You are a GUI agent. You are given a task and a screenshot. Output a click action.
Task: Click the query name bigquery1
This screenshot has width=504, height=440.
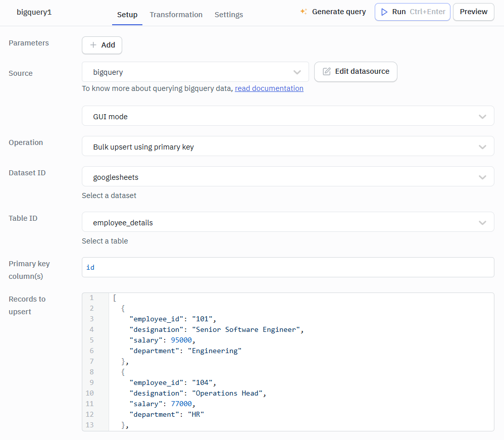(x=34, y=12)
